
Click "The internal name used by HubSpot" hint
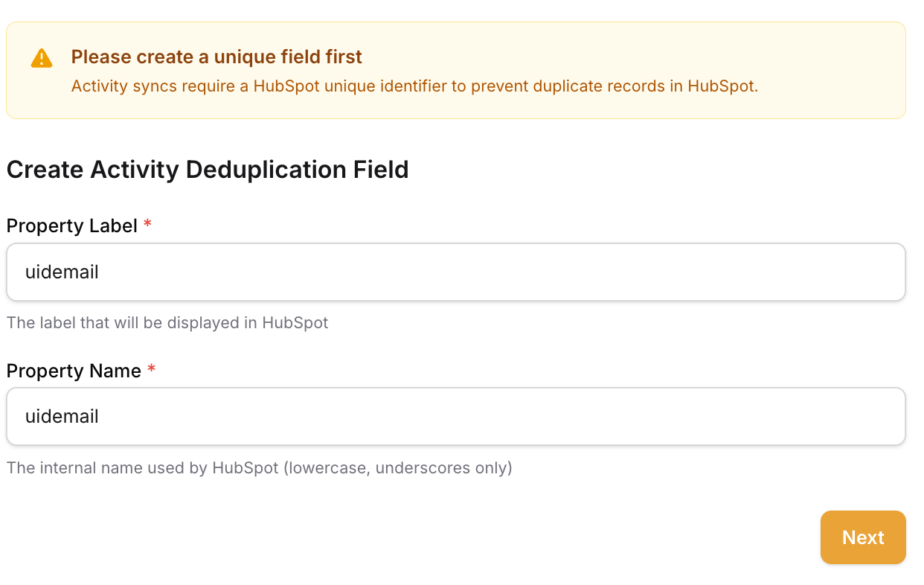tap(142, 468)
